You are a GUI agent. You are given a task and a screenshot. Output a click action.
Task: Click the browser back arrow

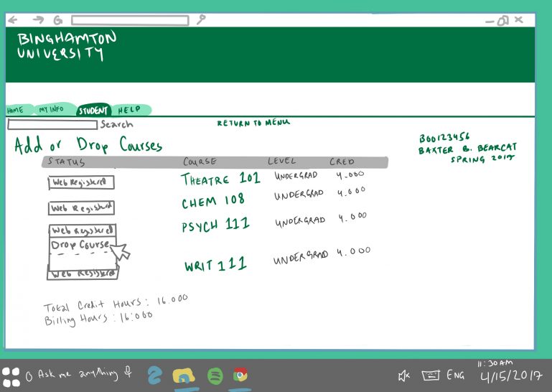click(x=12, y=20)
